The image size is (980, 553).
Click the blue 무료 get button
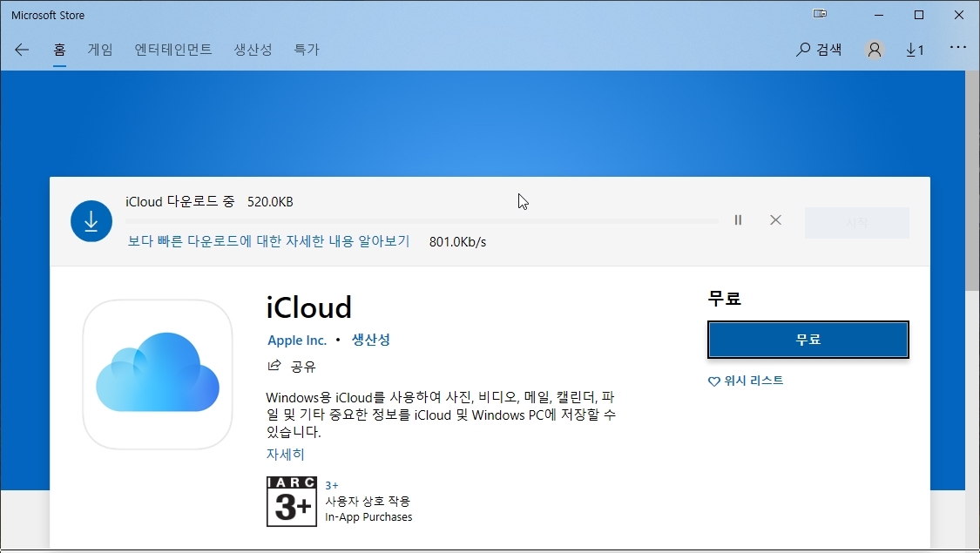pyautogui.click(x=808, y=340)
